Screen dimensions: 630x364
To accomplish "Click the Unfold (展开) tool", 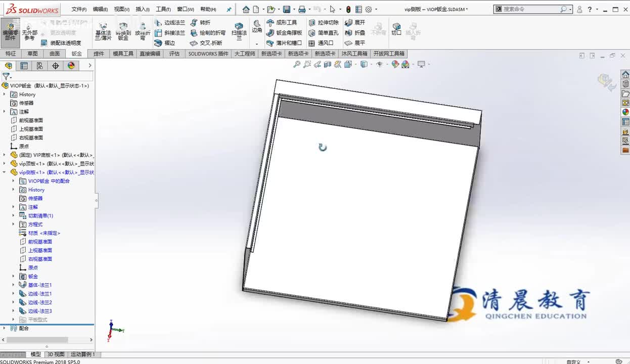I will click(355, 23).
